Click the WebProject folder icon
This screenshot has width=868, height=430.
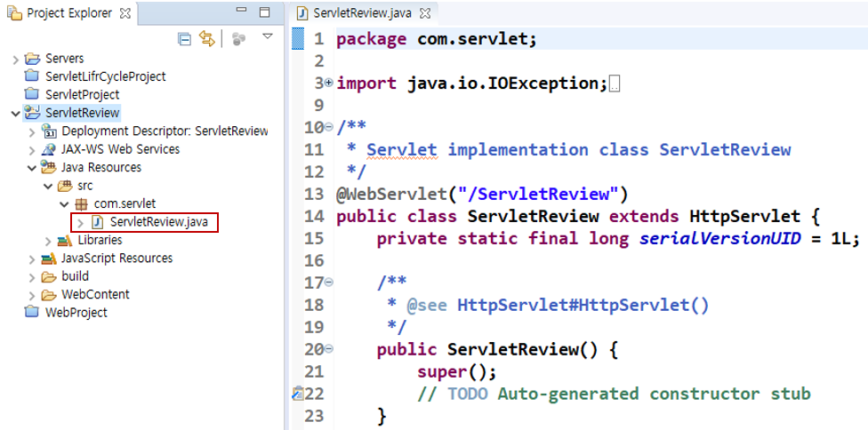pyautogui.click(x=33, y=312)
